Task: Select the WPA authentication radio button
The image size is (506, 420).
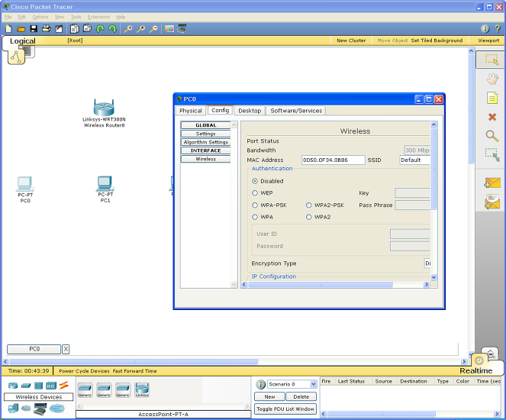Action: tap(255, 217)
